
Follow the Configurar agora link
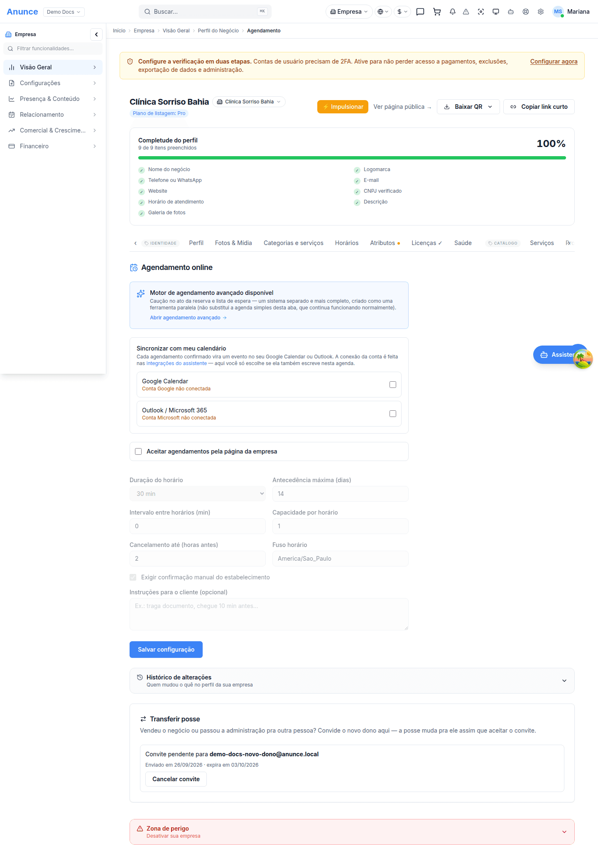click(554, 61)
